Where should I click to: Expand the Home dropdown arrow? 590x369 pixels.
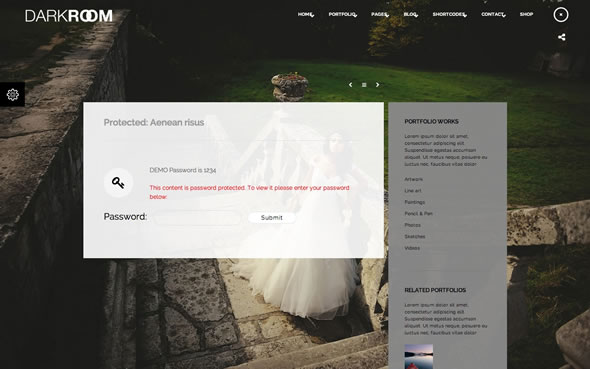click(x=312, y=16)
